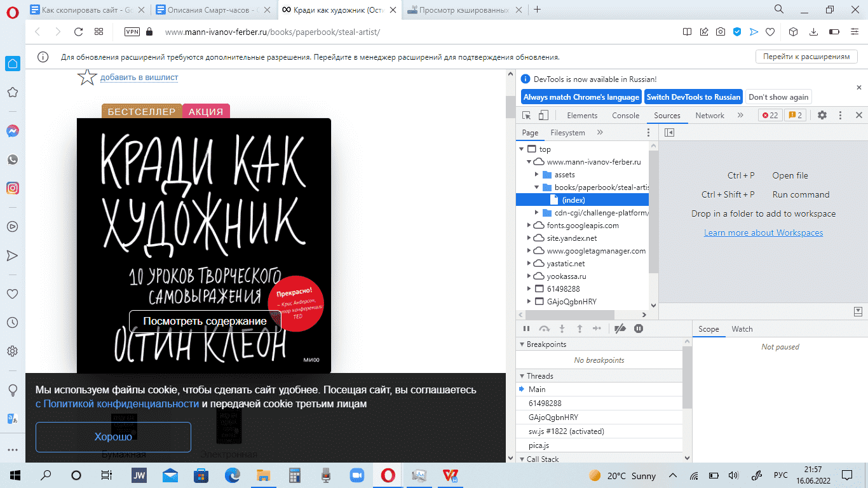
Task: Click the Opera sidebar home icon
Action: [x=12, y=64]
